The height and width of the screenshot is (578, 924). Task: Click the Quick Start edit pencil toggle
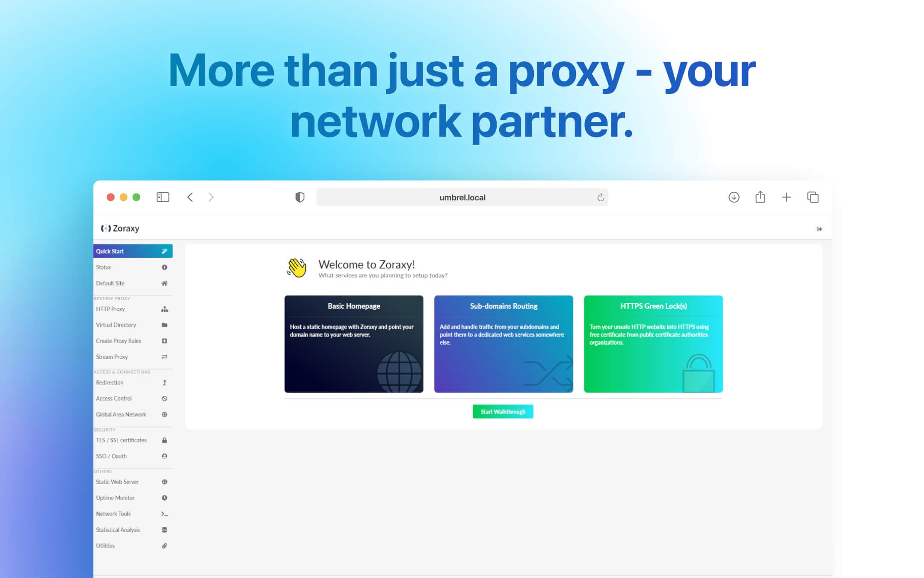click(164, 252)
